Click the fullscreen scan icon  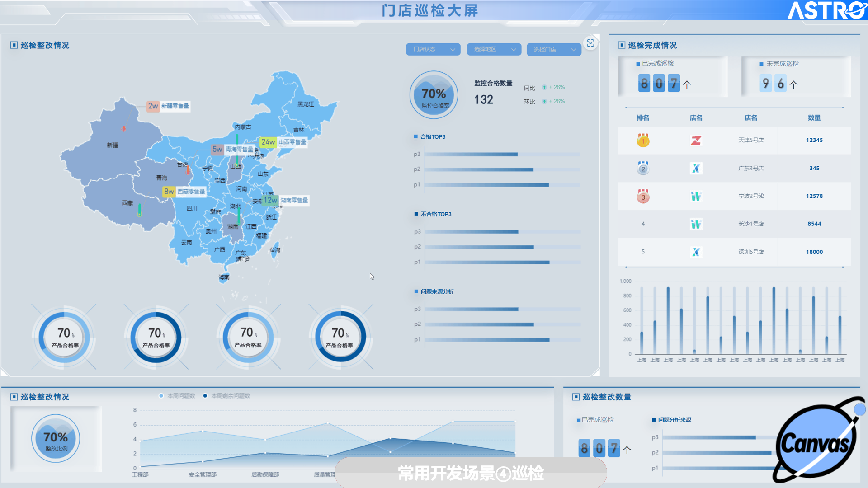tap(590, 43)
